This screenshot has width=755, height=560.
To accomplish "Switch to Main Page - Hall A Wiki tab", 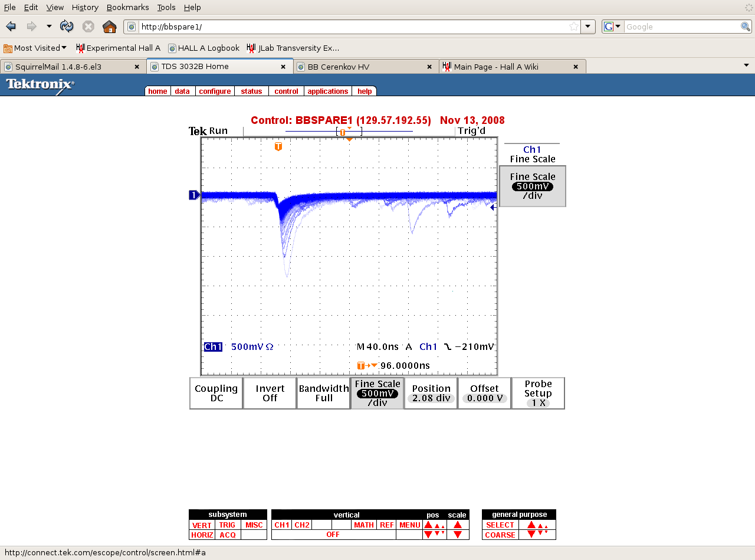I will pos(512,67).
